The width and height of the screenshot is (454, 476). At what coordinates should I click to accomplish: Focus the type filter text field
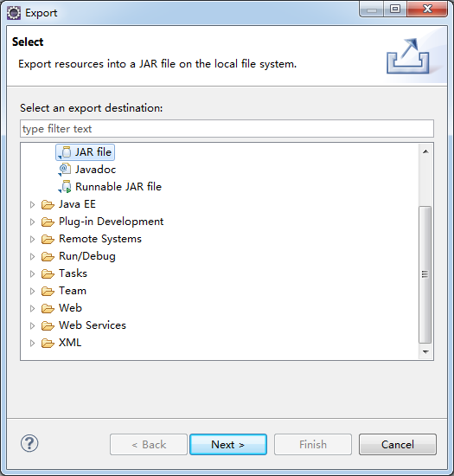227,129
